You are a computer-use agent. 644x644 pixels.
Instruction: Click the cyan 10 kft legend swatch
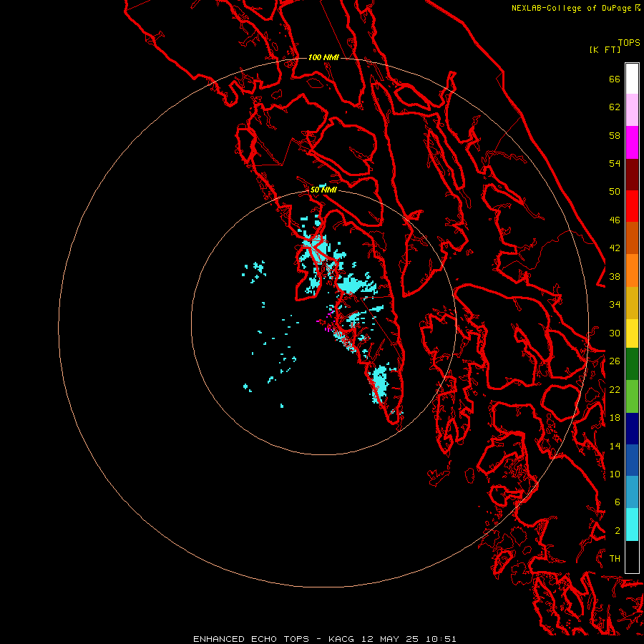tap(632, 525)
